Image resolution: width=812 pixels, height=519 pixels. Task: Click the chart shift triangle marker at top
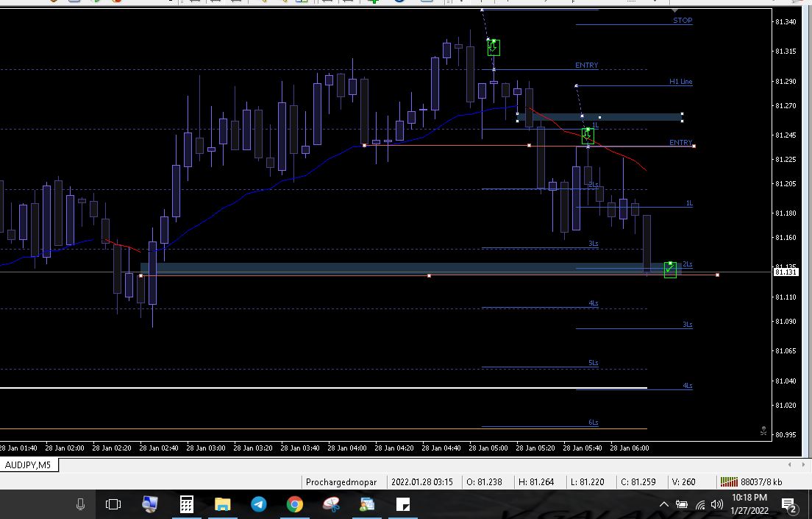click(674, 10)
